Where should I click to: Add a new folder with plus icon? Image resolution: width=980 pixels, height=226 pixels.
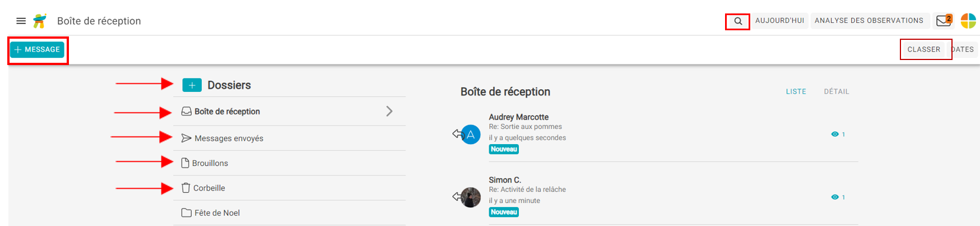192,85
